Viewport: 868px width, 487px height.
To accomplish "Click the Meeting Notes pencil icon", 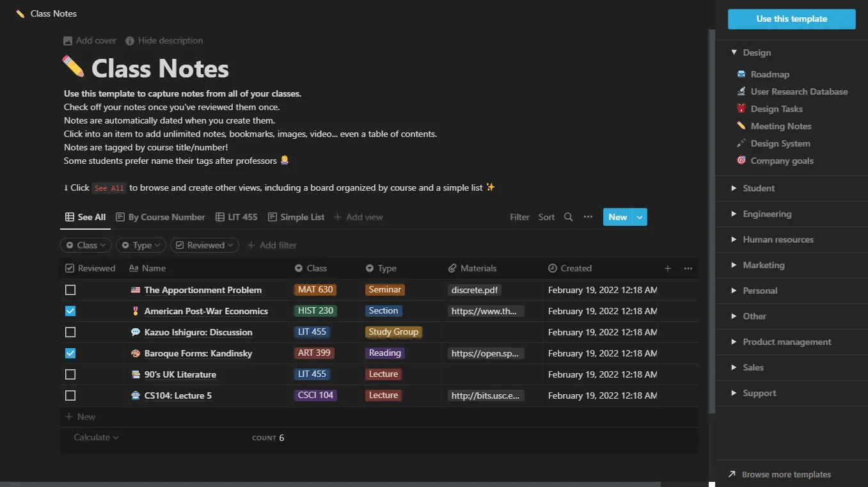I will pyautogui.click(x=741, y=126).
